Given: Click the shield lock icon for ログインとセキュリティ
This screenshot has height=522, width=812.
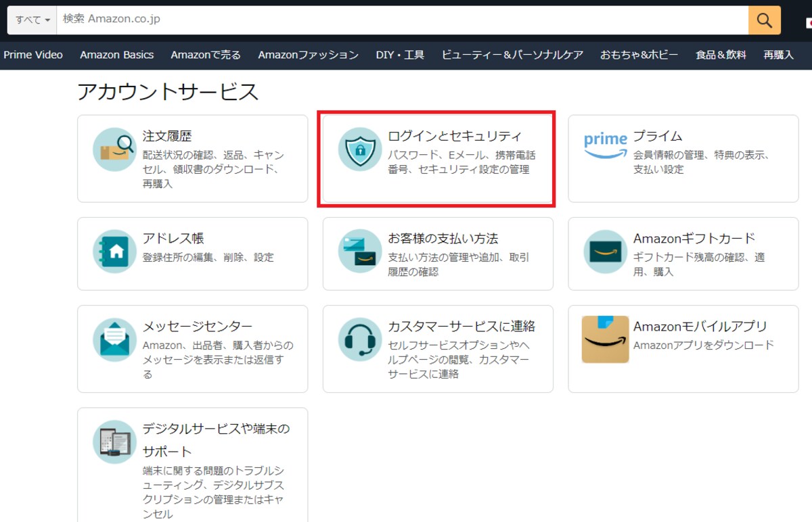Looking at the screenshot, I should (x=360, y=149).
